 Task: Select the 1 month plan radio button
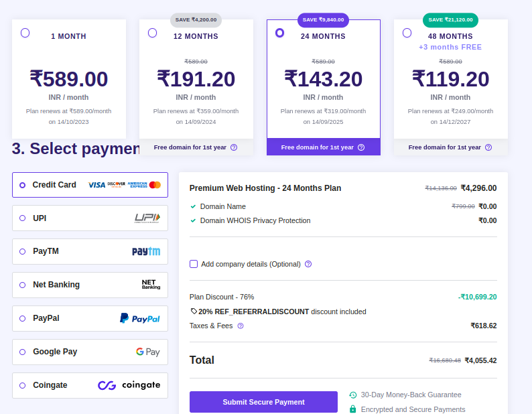pos(25,33)
